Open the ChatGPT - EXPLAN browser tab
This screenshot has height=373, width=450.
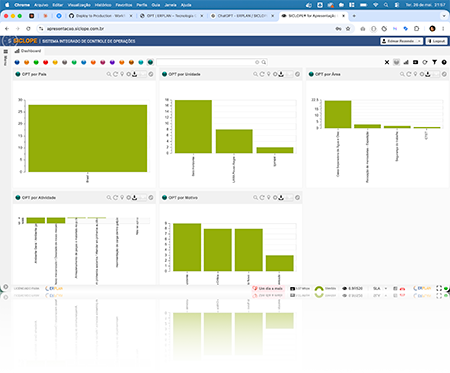[242, 16]
